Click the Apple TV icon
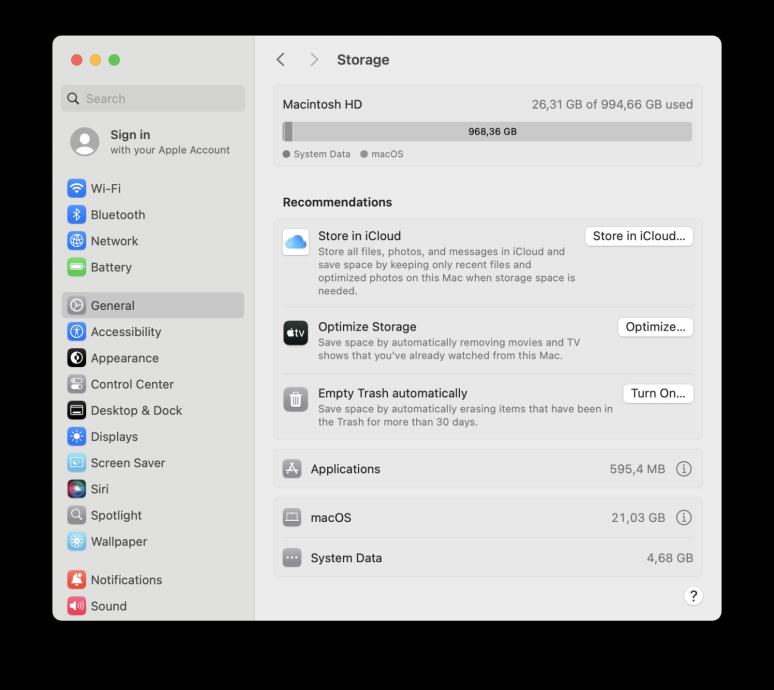Image resolution: width=774 pixels, height=690 pixels. 296,333
